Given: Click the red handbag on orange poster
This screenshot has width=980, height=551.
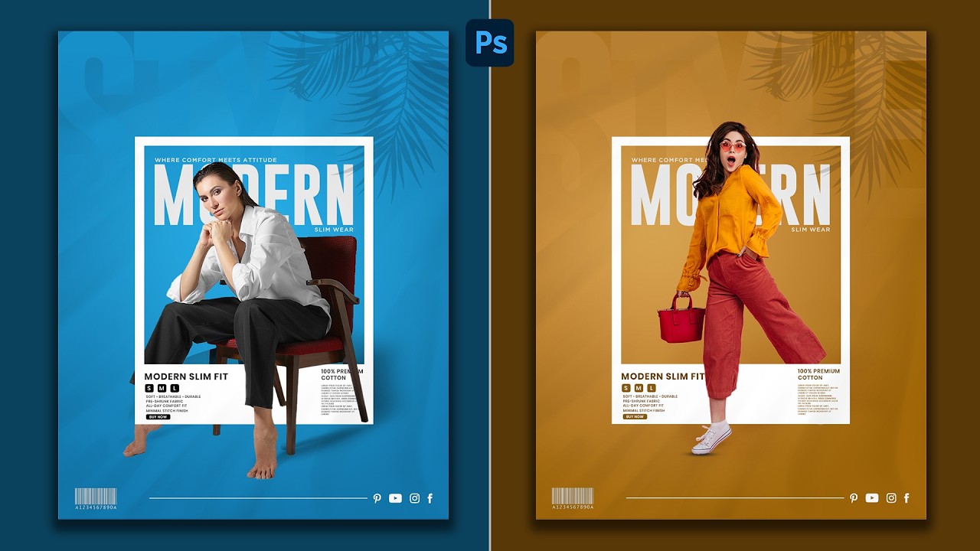Looking at the screenshot, I should (681, 317).
